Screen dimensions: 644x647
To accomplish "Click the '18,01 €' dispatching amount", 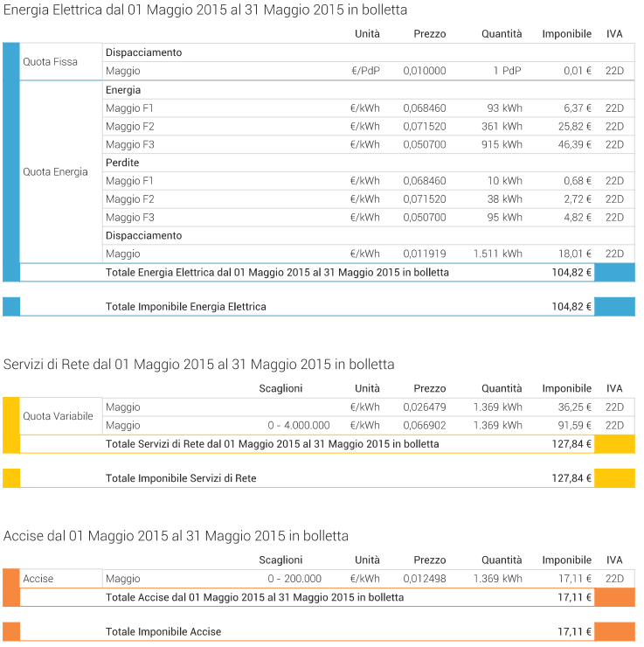I will pos(575,254).
